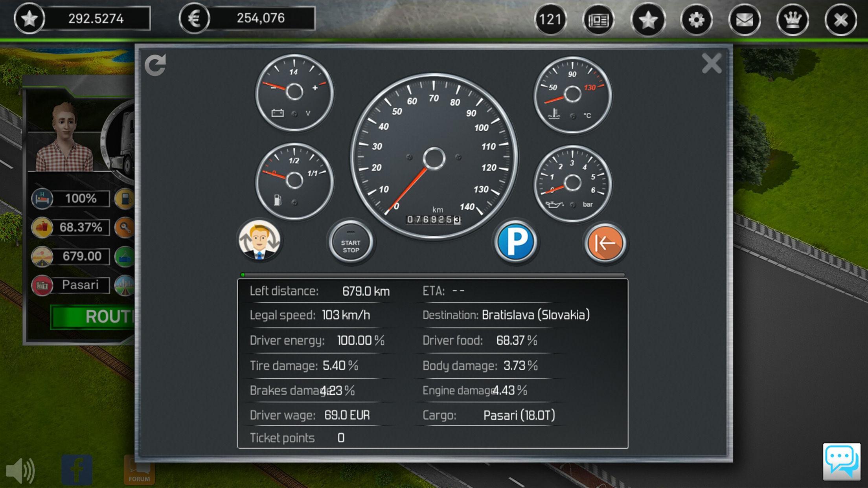Image resolution: width=868 pixels, height=488 pixels.
Task: Open the mail envelope inbox
Action: 745,20
